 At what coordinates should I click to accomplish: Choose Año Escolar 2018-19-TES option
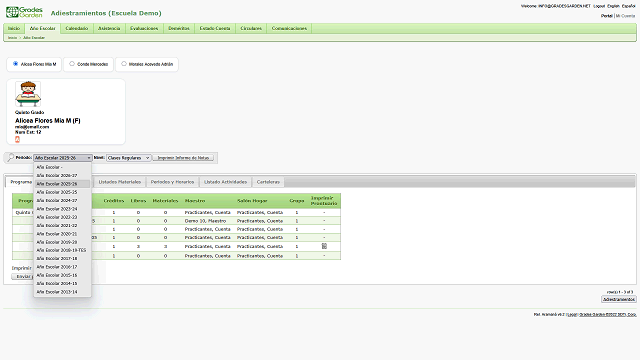click(x=62, y=250)
